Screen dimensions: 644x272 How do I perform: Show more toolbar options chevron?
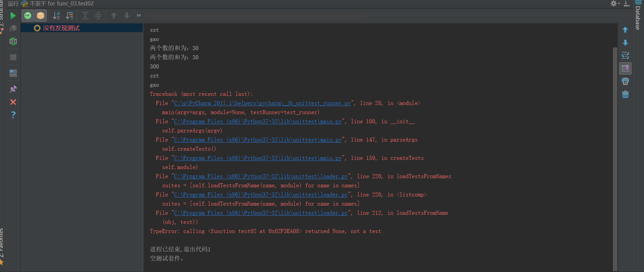pyautogui.click(x=139, y=16)
